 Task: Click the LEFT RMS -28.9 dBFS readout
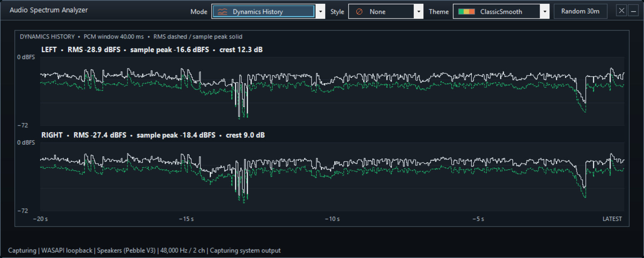tap(94, 50)
